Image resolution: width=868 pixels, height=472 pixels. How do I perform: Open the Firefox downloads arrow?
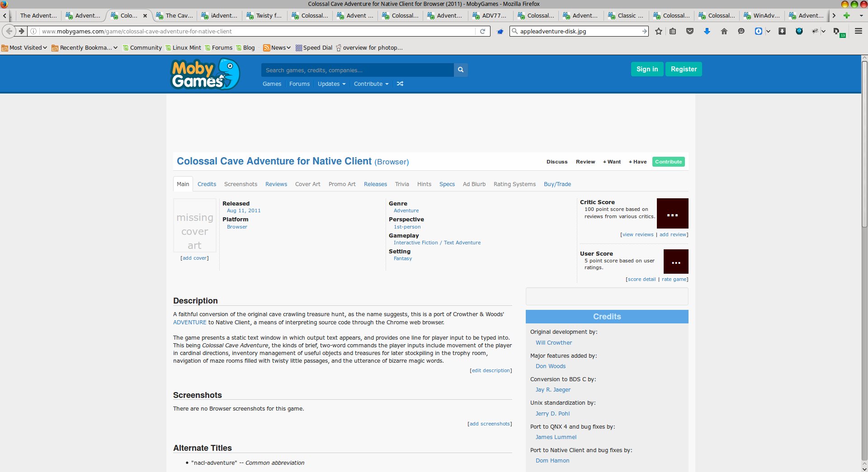click(x=707, y=31)
